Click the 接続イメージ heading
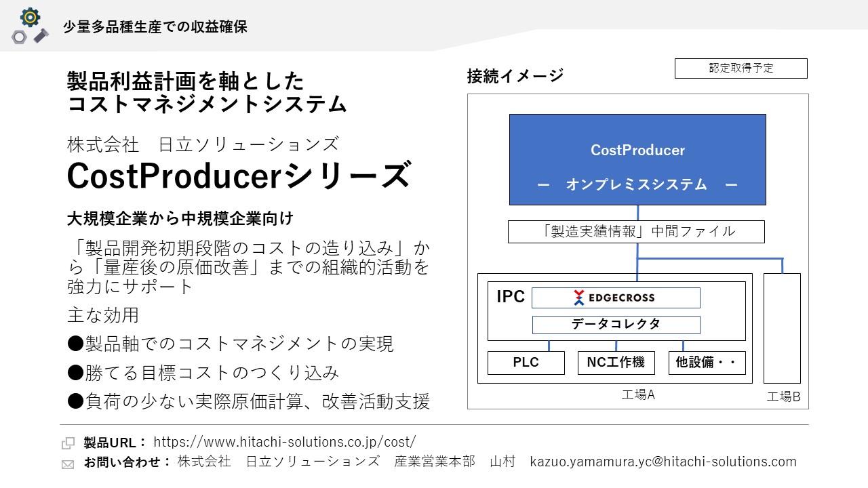The image size is (868, 488). pyautogui.click(x=515, y=76)
